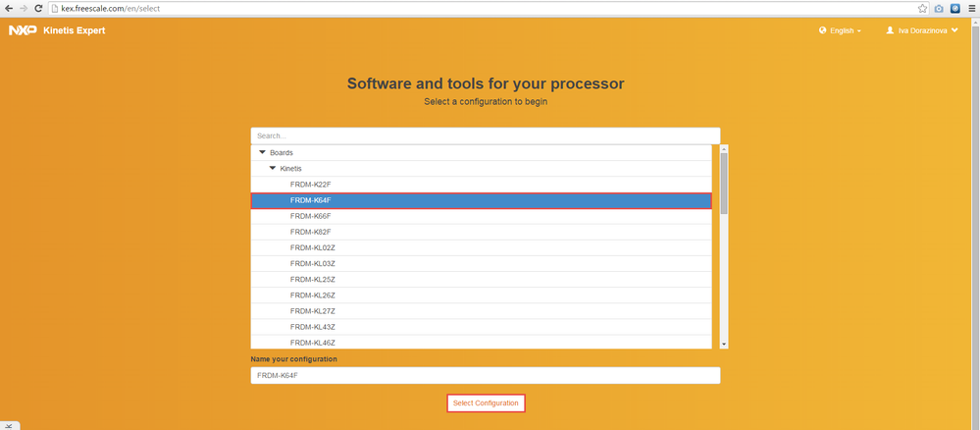Reload the page with refresh icon

click(39, 8)
